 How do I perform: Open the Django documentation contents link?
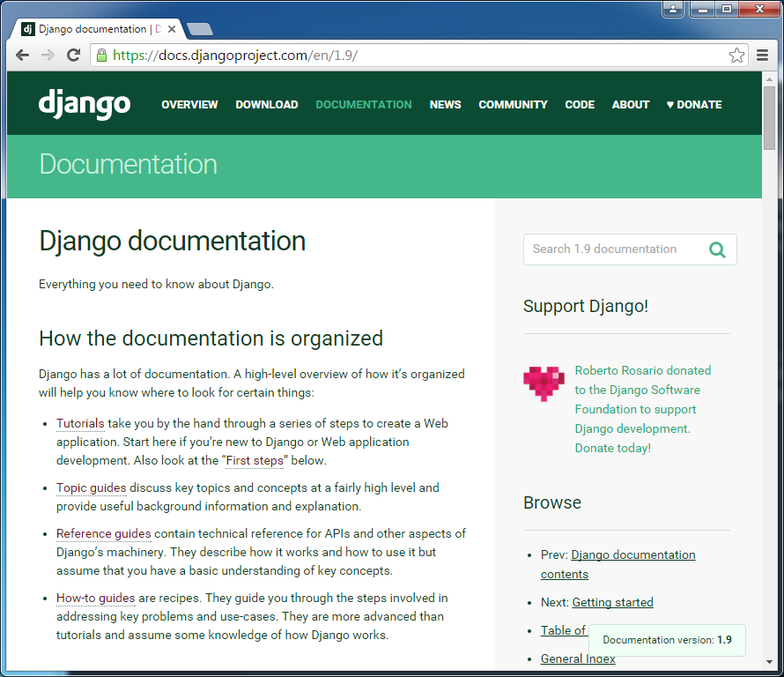[618, 564]
